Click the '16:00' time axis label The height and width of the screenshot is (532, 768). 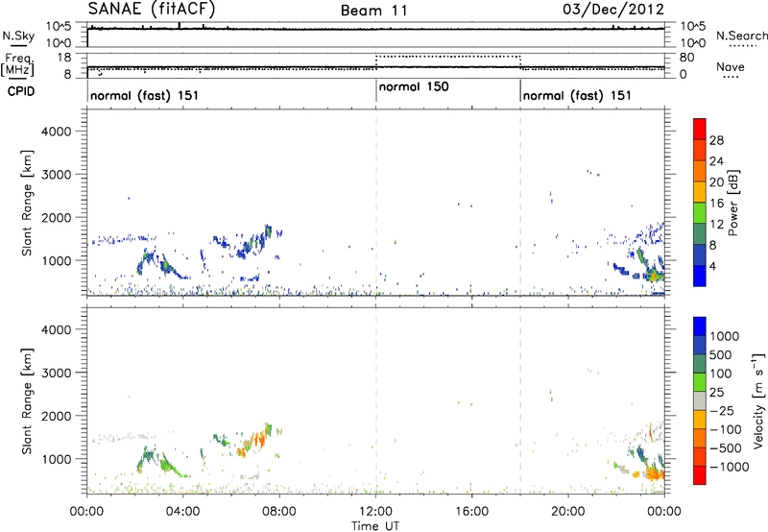click(x=472, y=512)
